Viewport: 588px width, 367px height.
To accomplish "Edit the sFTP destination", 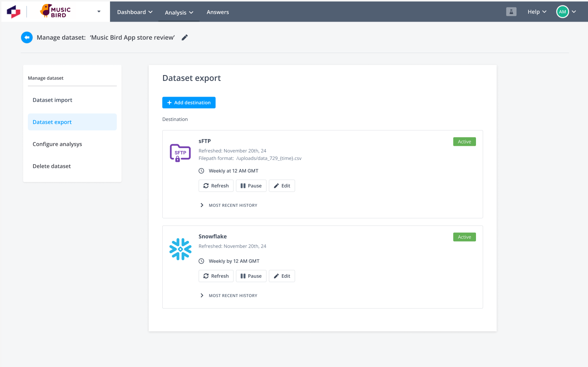I will click(282, 186).
